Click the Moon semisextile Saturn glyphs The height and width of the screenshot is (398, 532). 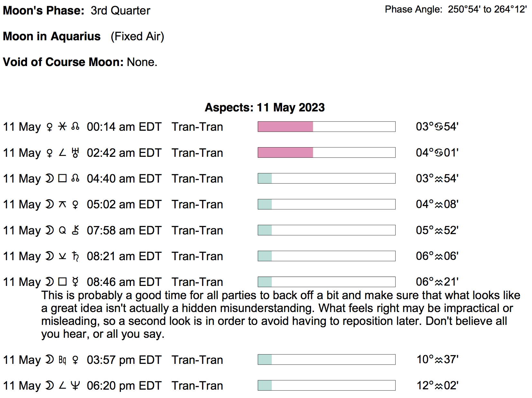click(62, 256)
